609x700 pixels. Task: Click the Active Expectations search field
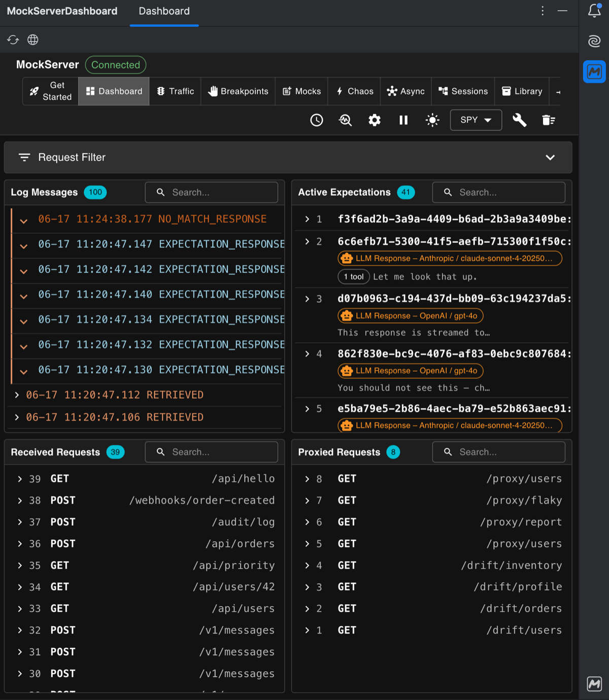tap(499, 192)
